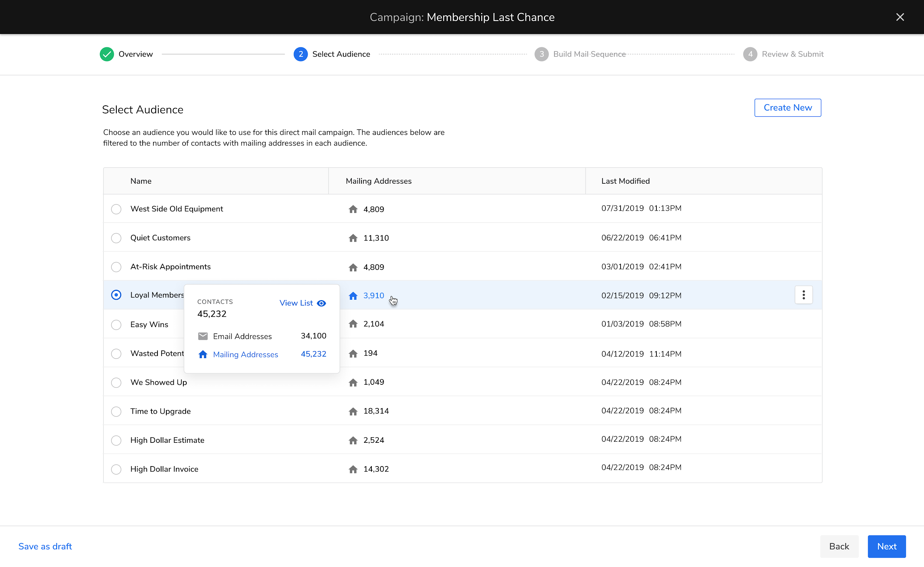Click the Next button
Screen dimensions: 924x567
coord(887,546)
